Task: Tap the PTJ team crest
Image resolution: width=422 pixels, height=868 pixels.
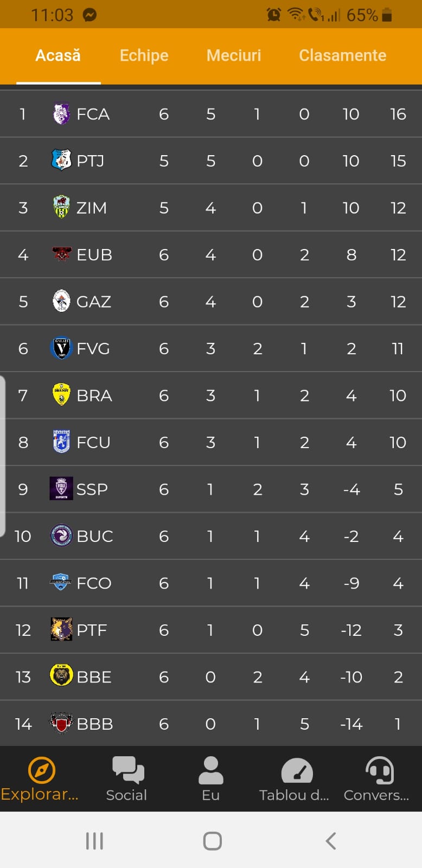Action: click(x=61, y=161)
